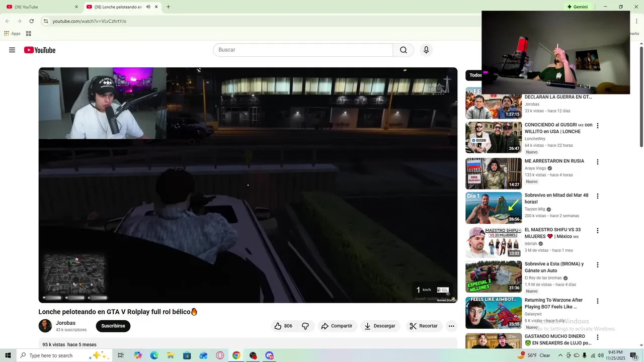
Task: Like the video with thumbs up
Action: [x=283, y=326]
